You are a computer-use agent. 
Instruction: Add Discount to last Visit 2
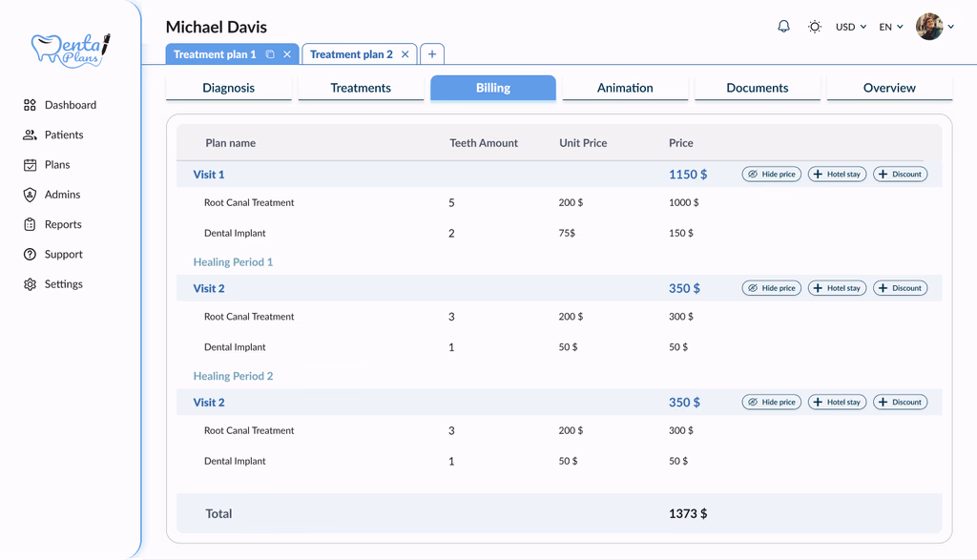coord(900,403)
